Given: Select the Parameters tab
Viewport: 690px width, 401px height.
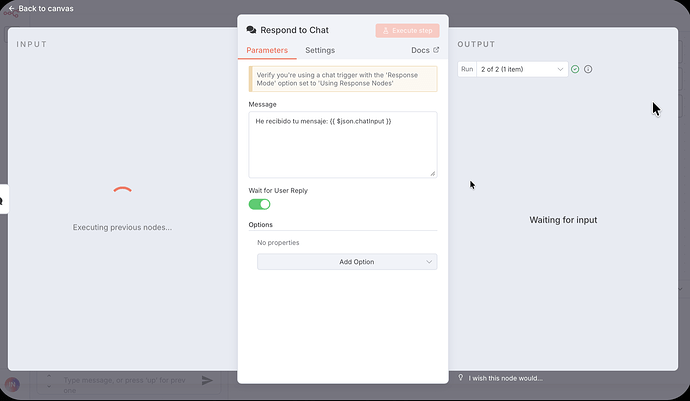Looking at the screenshot, I should 267,50.
